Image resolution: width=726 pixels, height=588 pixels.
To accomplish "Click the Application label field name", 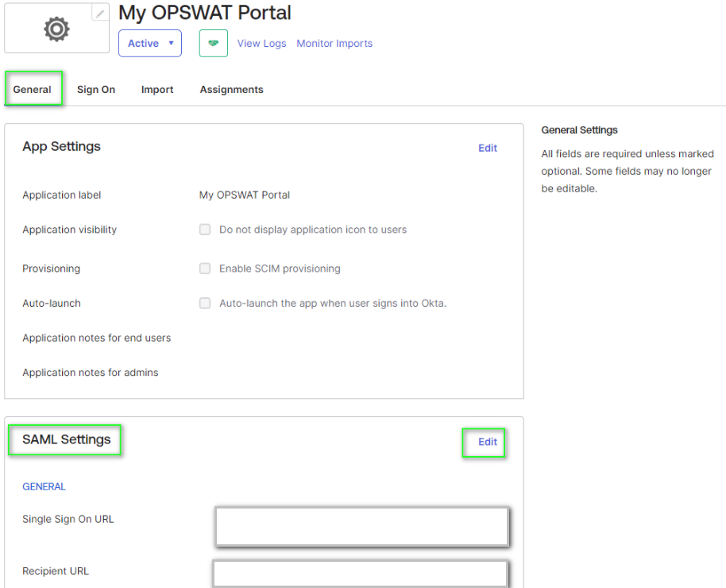I will [62, 195].
